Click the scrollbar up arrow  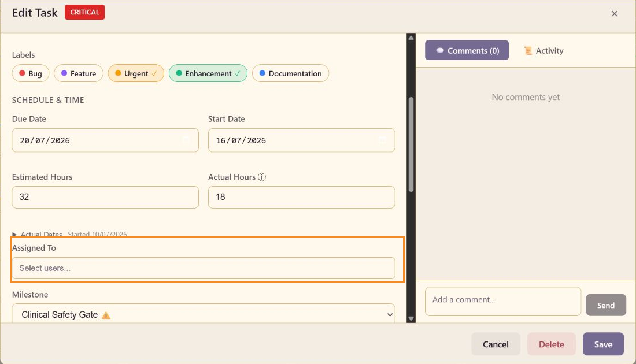(x=411, y=38)
